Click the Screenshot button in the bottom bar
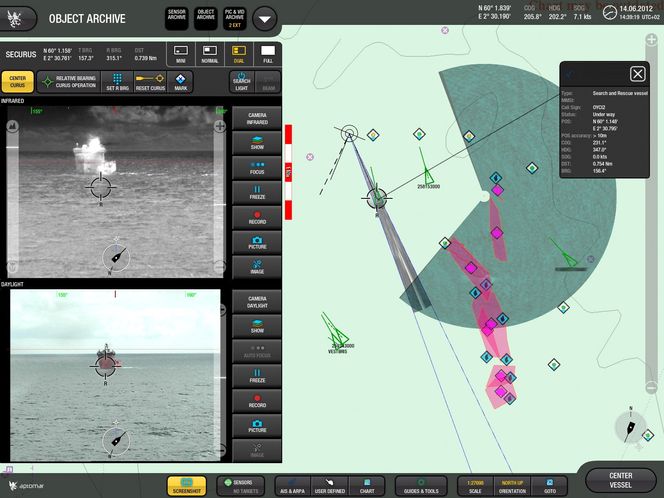The image size is (664, 498). (187, 485)
